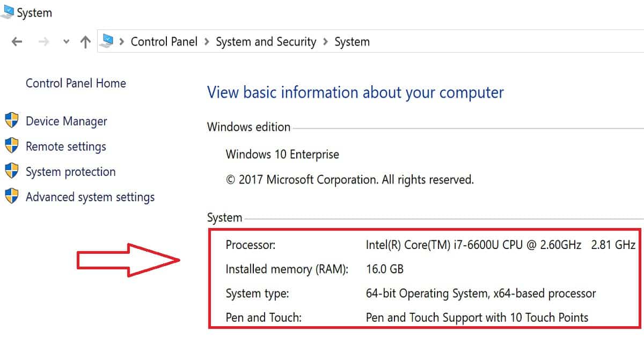Go up one level with Up arrow
The height and width of the screenshot is (338, 644).
pos(85,42)
